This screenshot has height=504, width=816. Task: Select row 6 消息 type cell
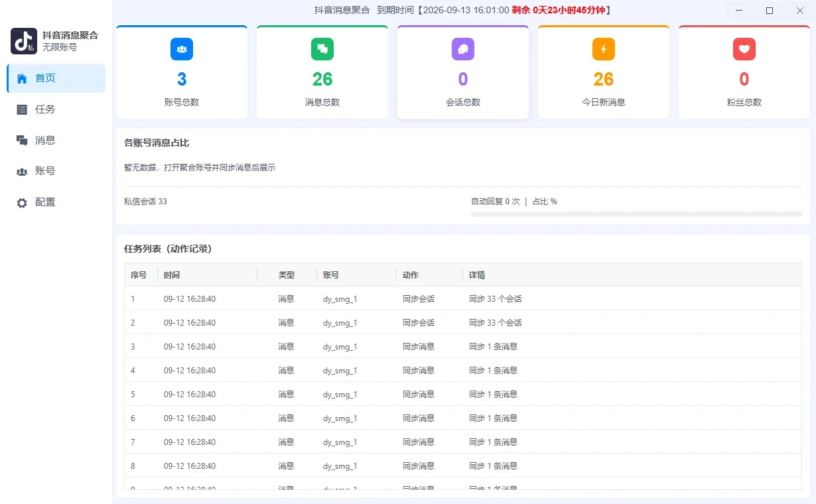[286, 418]
